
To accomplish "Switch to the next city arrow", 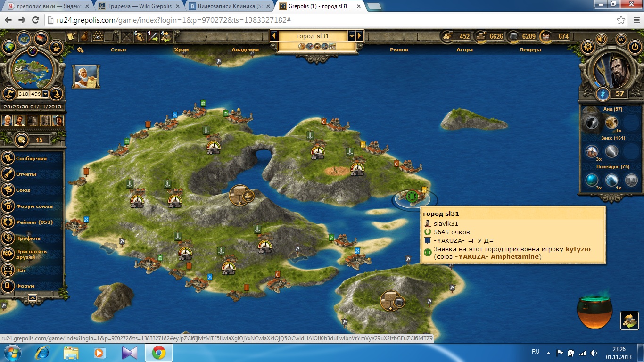I will pyautogui.click(x=360, y=36).
